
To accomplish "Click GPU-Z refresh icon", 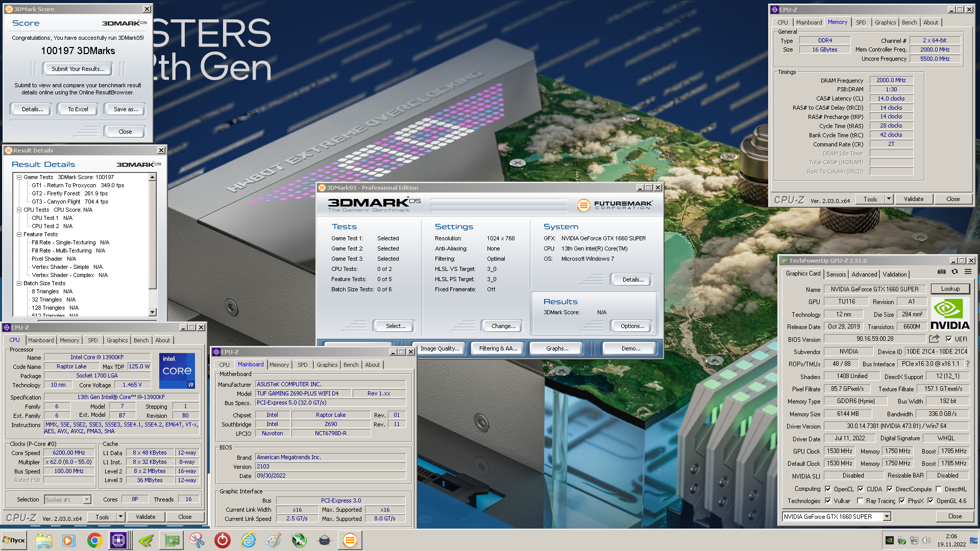I will (x=954, y=272).
